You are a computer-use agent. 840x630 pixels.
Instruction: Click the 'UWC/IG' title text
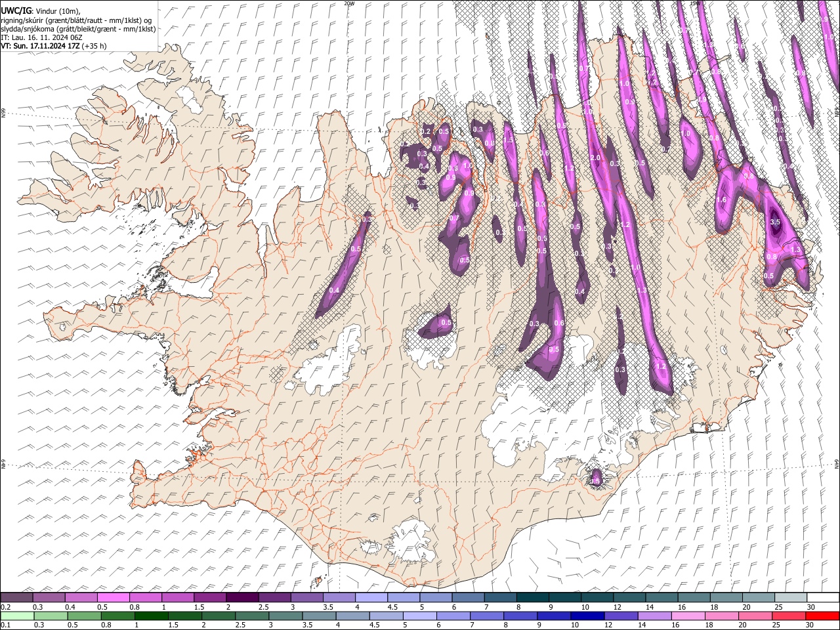coord(16,10)
